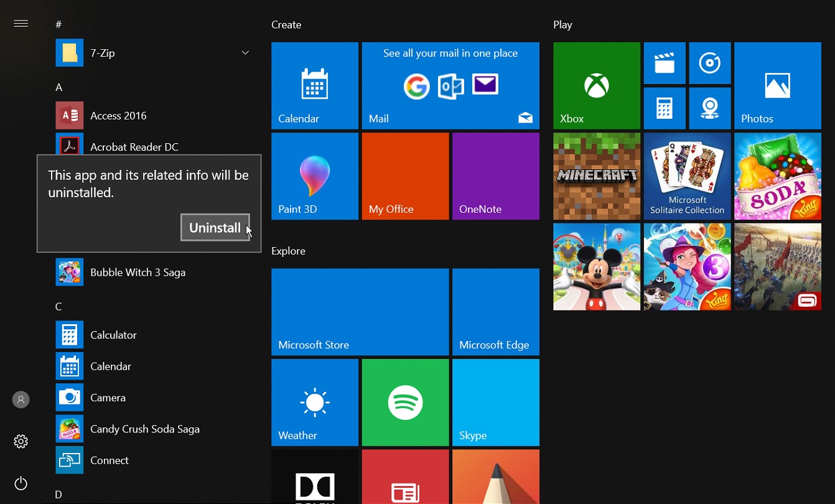Expand the 7-Zip folder chevron
Viewport: 835px width, 504px height.
coord(245,53)
